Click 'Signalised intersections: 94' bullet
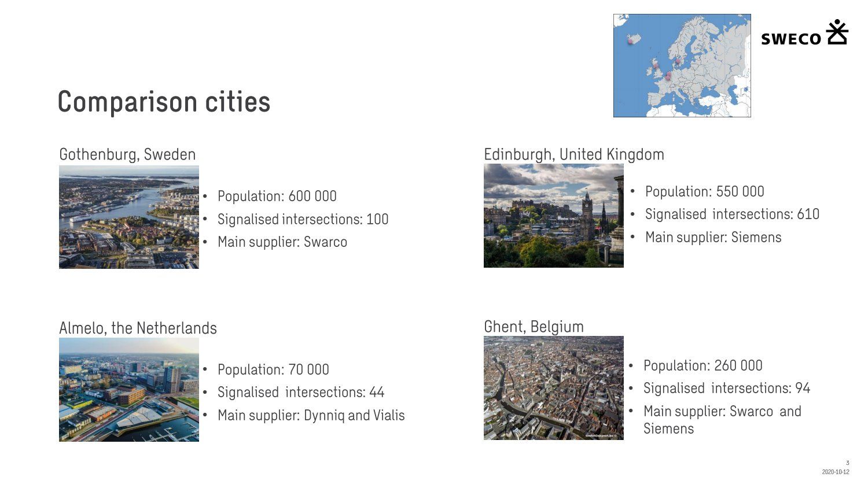Screen dimensions: 868x488 (x=726, y=389)
